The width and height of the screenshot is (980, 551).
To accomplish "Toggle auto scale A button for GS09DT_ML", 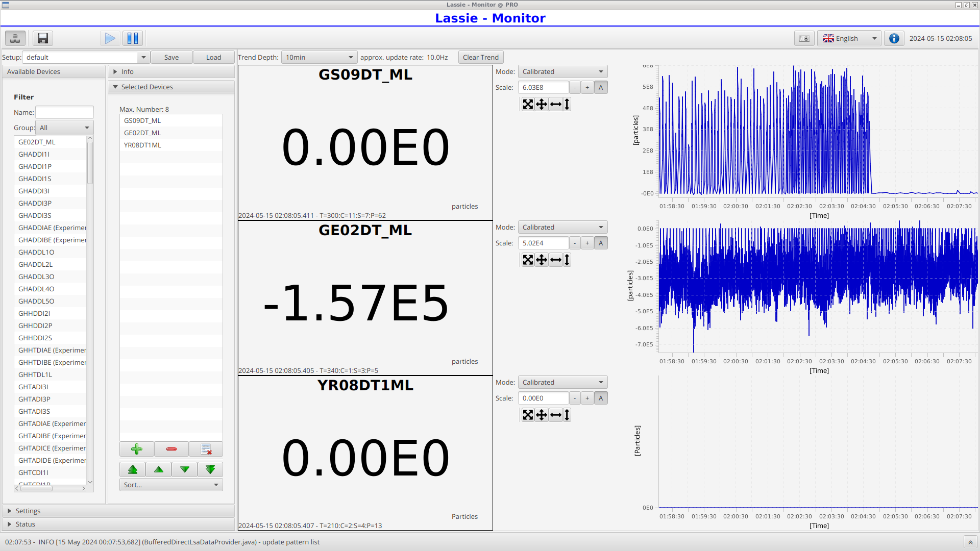I will (x=601, y=88).
